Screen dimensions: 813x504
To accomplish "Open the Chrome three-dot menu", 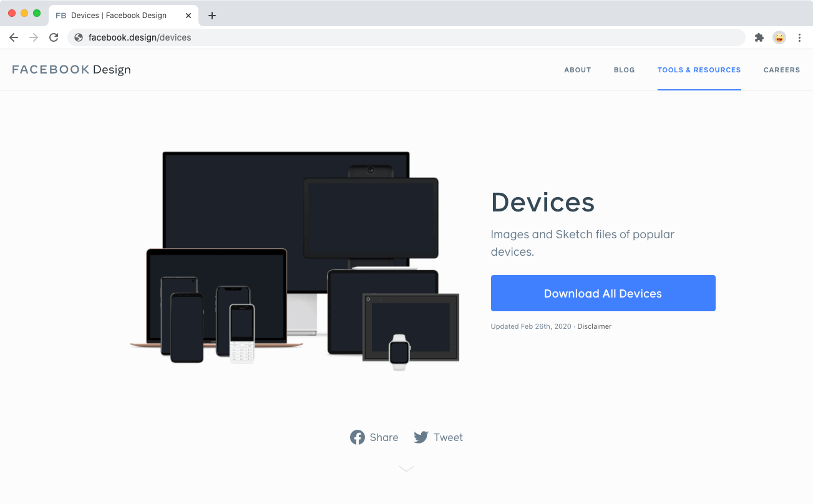I will click(799, 37).
